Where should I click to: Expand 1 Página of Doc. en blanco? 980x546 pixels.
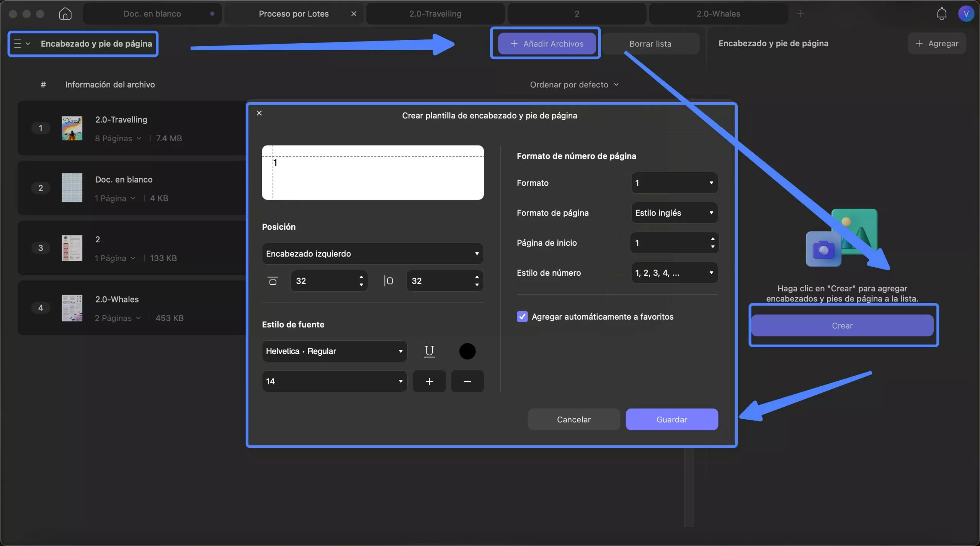(115, 198)
